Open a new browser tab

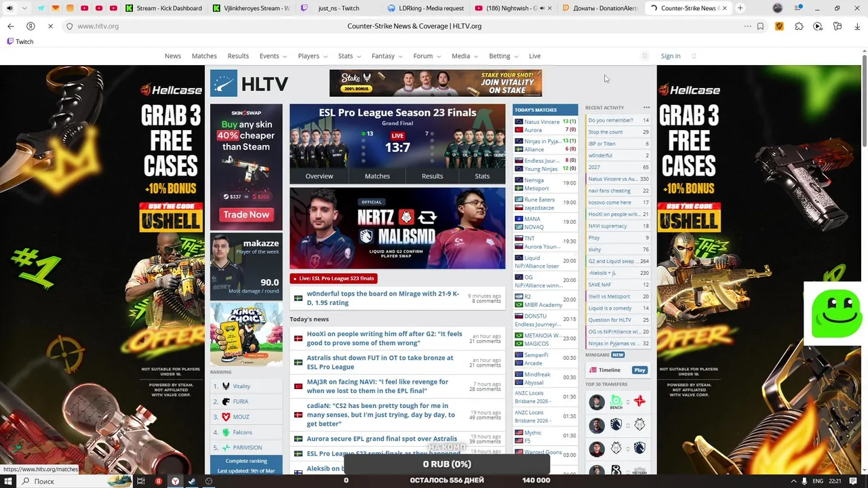pyautogui.click(x=740, y=8)
